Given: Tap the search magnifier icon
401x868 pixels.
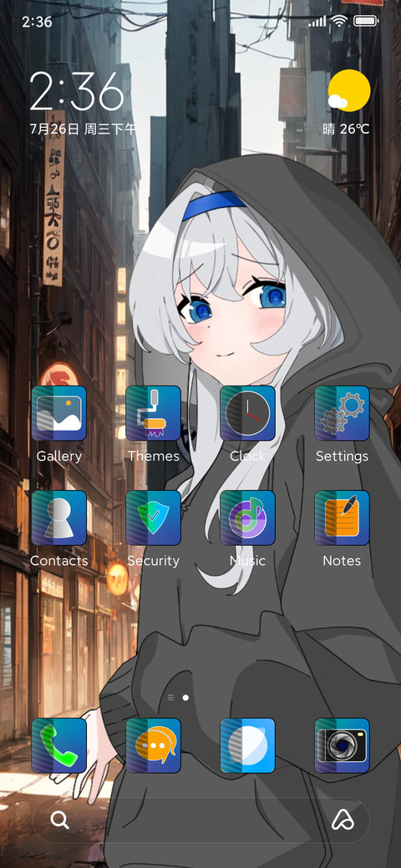Looking at the screenshot, I should (x=60, y=820).
